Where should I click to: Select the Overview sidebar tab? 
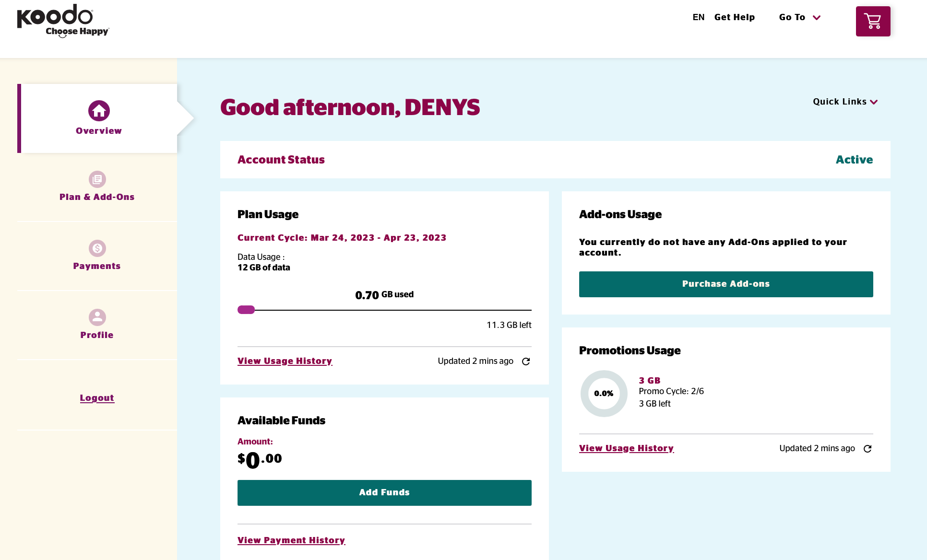pos(97,118)
